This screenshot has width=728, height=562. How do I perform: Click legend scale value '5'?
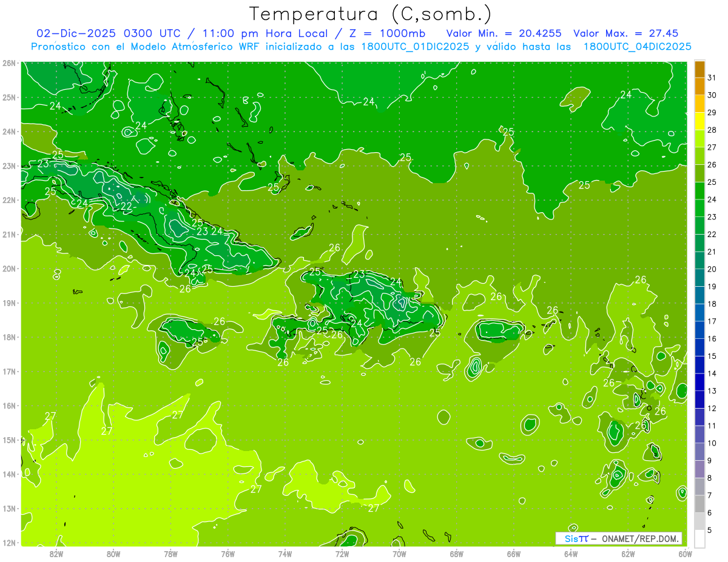tap(710, 530)
